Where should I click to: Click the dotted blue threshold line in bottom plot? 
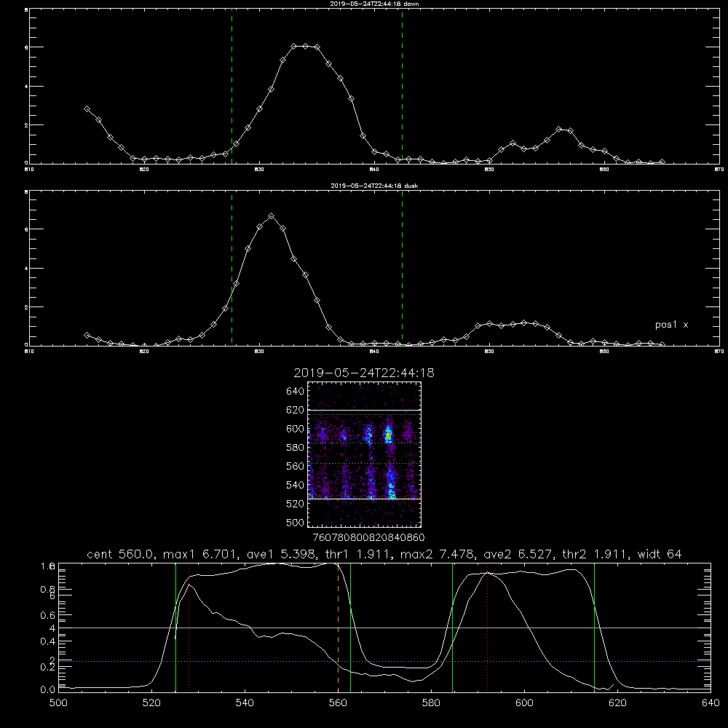(384, 661)
